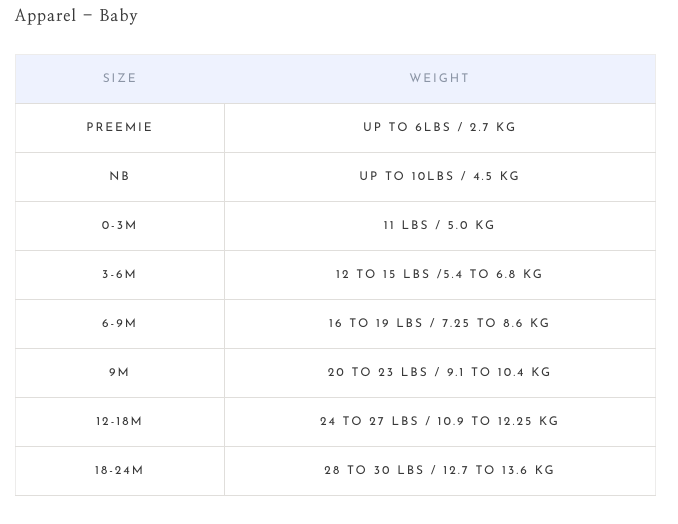Click the "UP TO 10LBS / 4.5 KG" weight

click(x=439, y=177)
